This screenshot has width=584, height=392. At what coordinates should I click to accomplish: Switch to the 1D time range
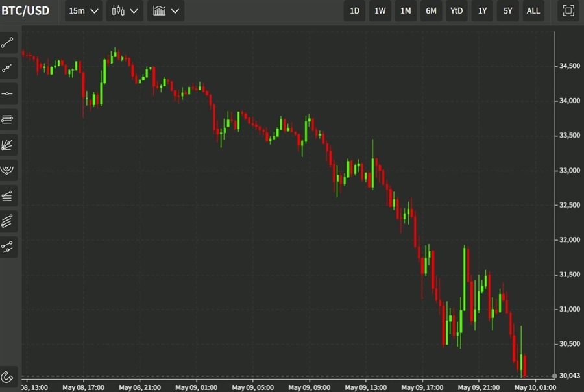click(354, 11)
